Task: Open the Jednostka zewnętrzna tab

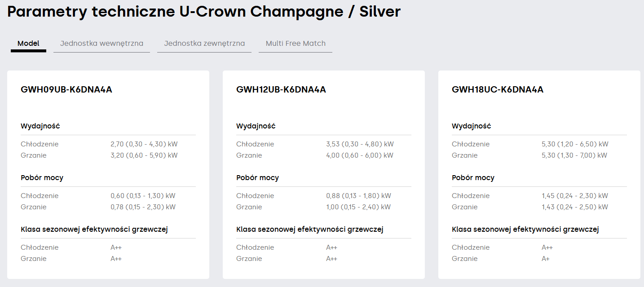Action: pyautogui.click(x=204, y=44)
